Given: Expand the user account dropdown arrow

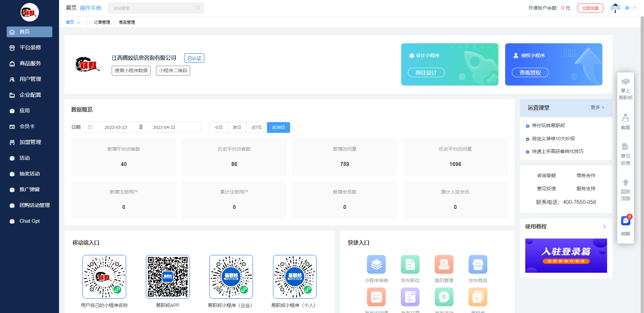Looking at the screenshot, I should [x=635, y=8].
